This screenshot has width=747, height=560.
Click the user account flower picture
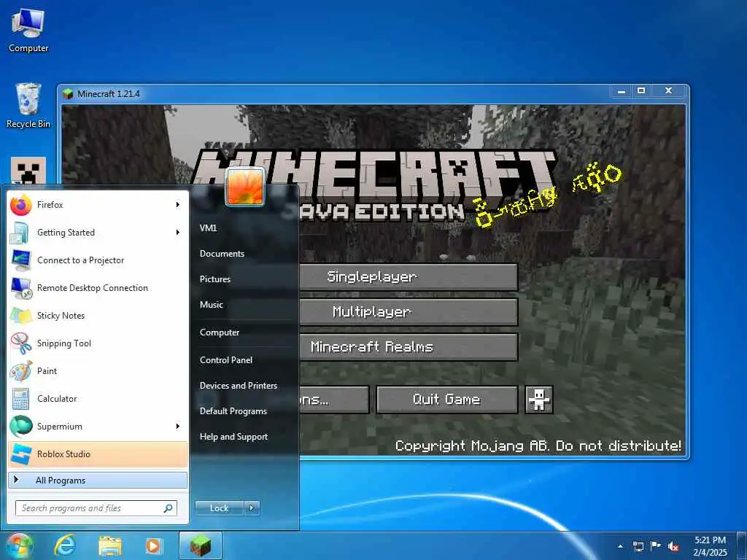click(245, 187)
